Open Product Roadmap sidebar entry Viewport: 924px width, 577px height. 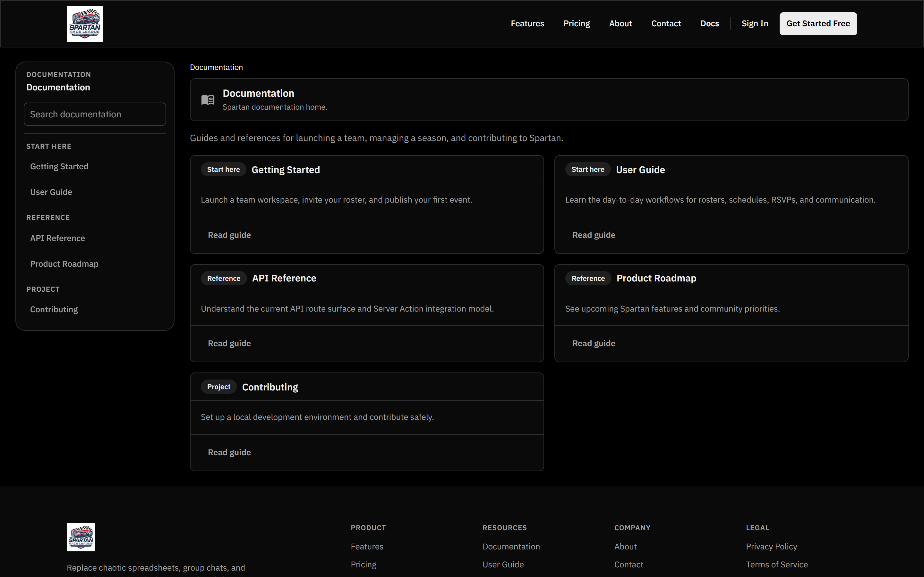coord(64,264)
